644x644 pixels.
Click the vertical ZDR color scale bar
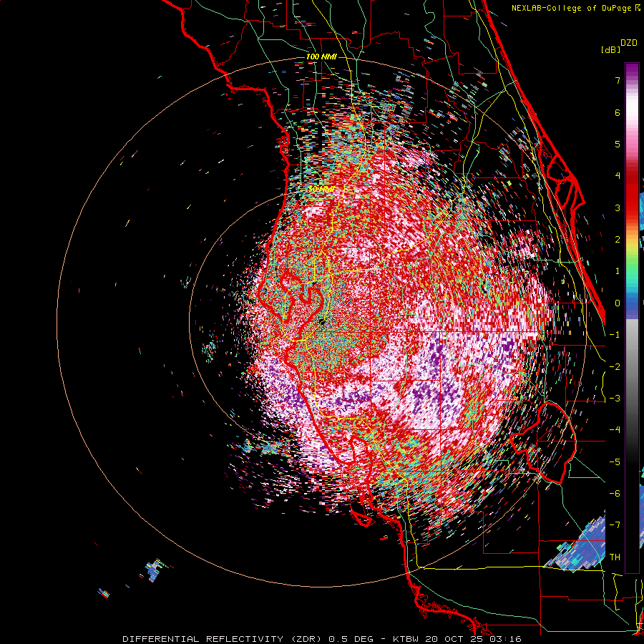(632, 318)
